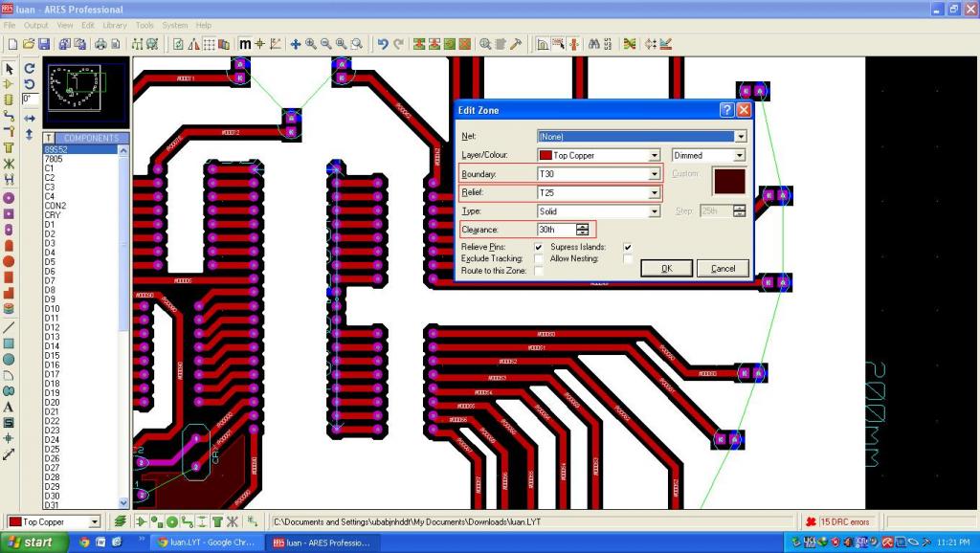Select the Round Through-hole Pad tool
This screenshot has height=553, width=980.
point(9,198)
